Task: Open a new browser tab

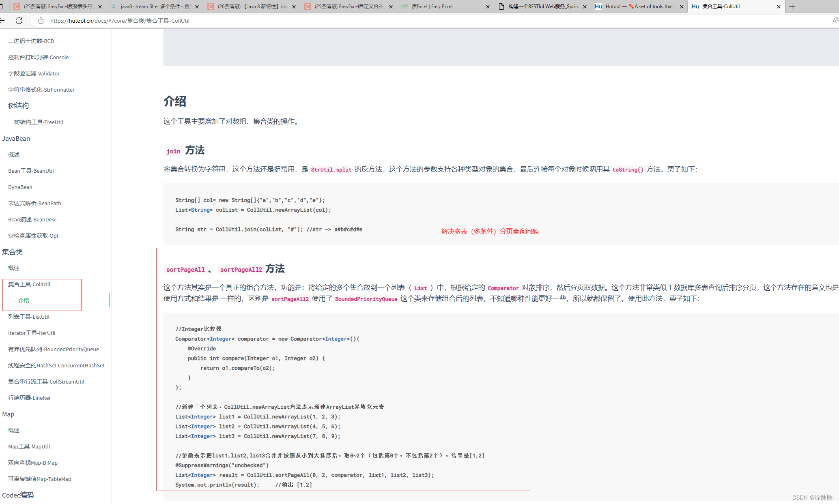Action: tap(792, 6)
